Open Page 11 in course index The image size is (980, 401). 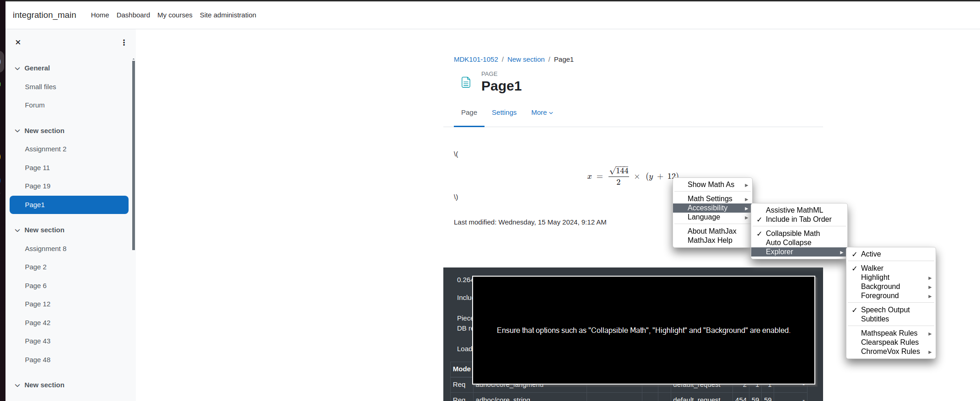coord(37,168)
